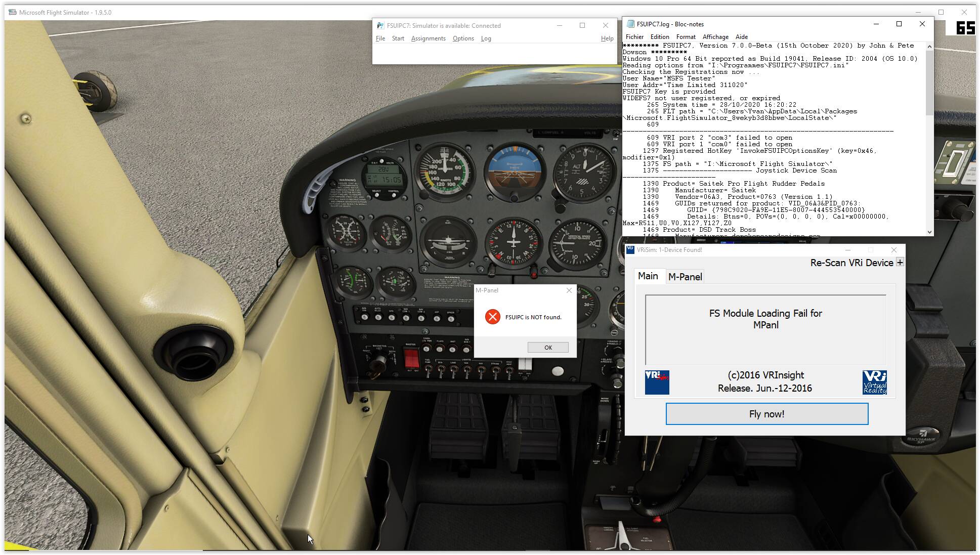Screen dimensions: 980x555
Task: Close the VRiSim window
Action: (x=894, y=250)
